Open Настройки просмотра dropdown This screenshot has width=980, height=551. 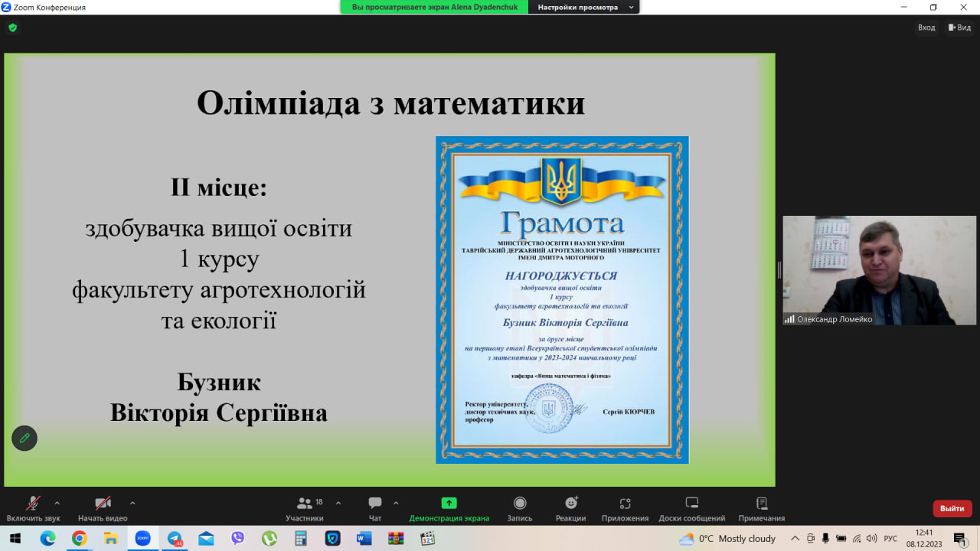point(586,7)
